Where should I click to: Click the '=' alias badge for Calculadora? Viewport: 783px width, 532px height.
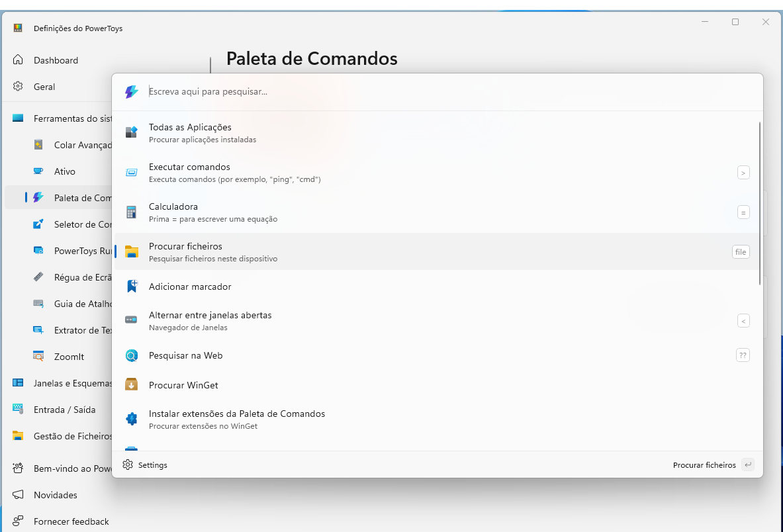(x=743, y=212)
